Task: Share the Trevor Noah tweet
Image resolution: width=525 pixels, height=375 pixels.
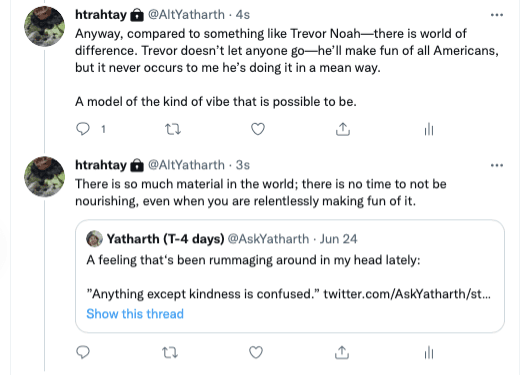Action: point(343,129)
